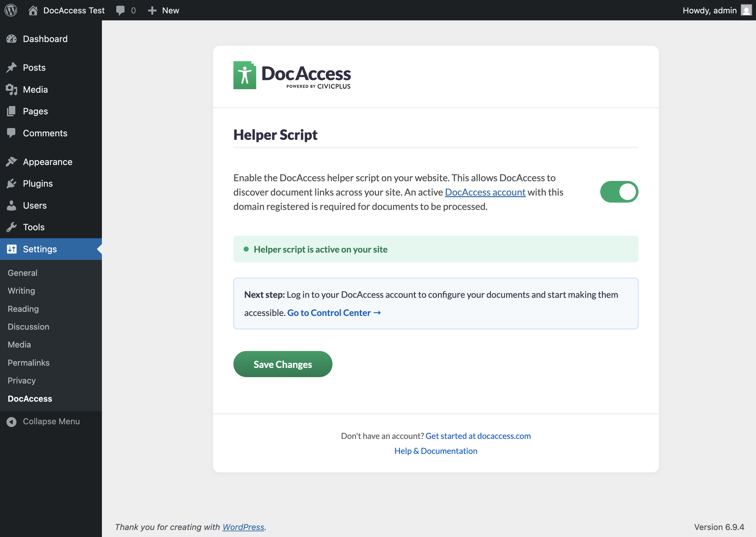This screenshot has height=537, width=756.
Task: Click the Posts pushpin icon
Action: pos(11,68)
